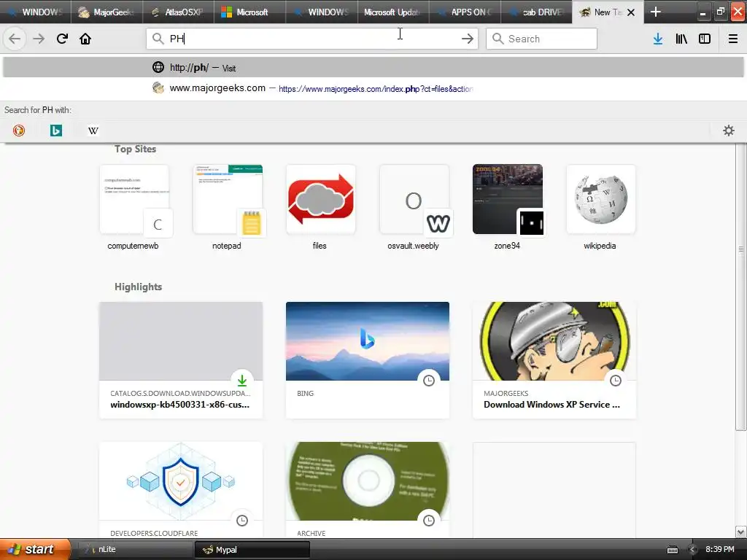Switch to nLite in taskbar
The width and height of the screenshot is (747, 560).
point(135,549)
